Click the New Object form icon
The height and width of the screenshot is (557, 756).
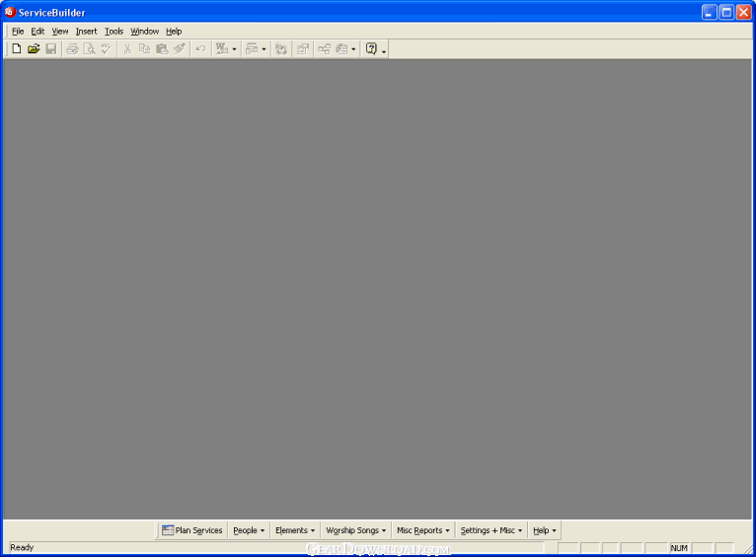click(x=252, y=48)
